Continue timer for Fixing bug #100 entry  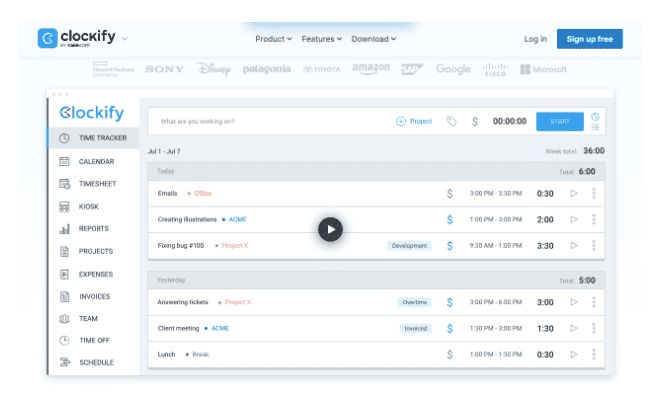(x=574, y=246)
